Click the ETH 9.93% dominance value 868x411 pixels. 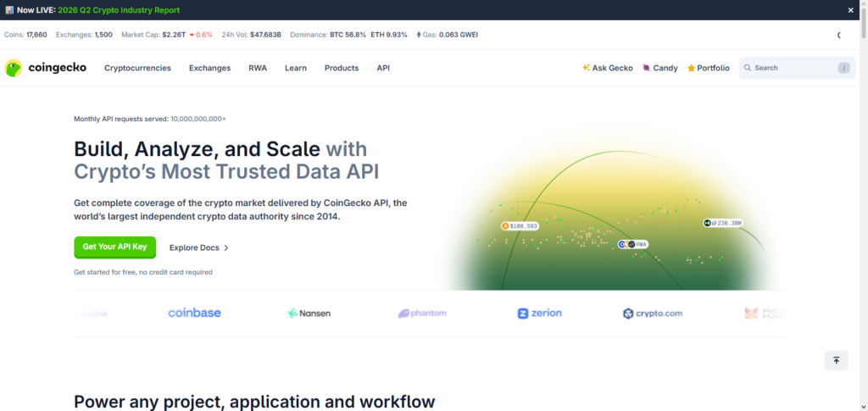[389, 35]
